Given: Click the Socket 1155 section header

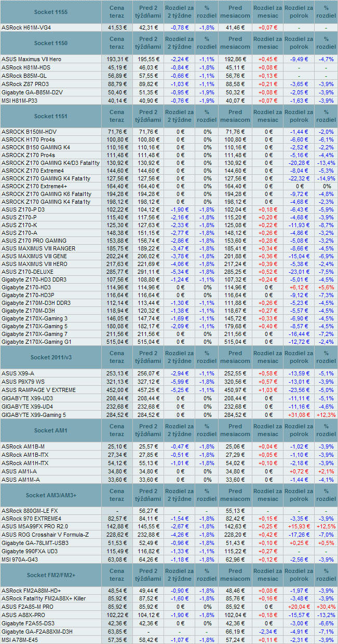Looking at the screenshot, I should coord(50,11).
